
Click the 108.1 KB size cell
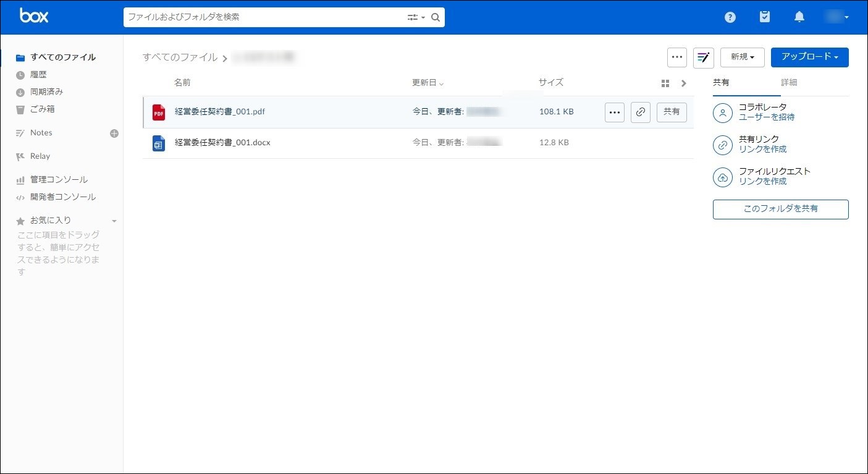(556, 112)
